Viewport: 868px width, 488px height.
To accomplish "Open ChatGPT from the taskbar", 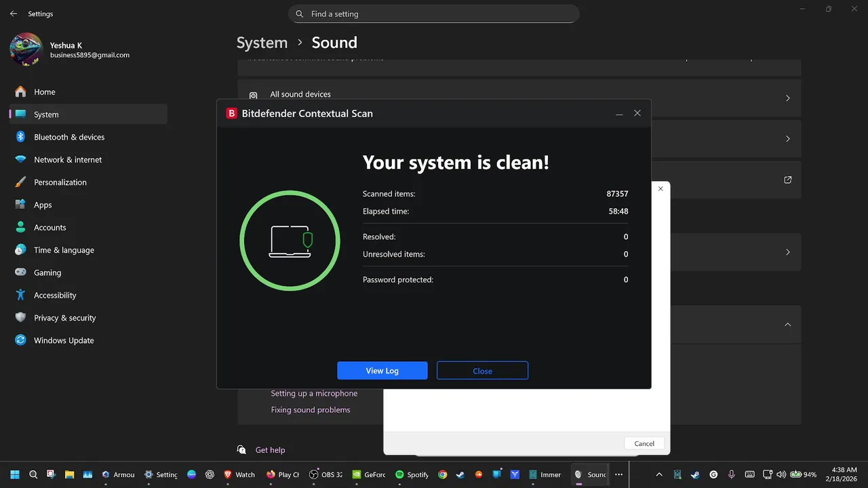I will [x=210, y=474].
